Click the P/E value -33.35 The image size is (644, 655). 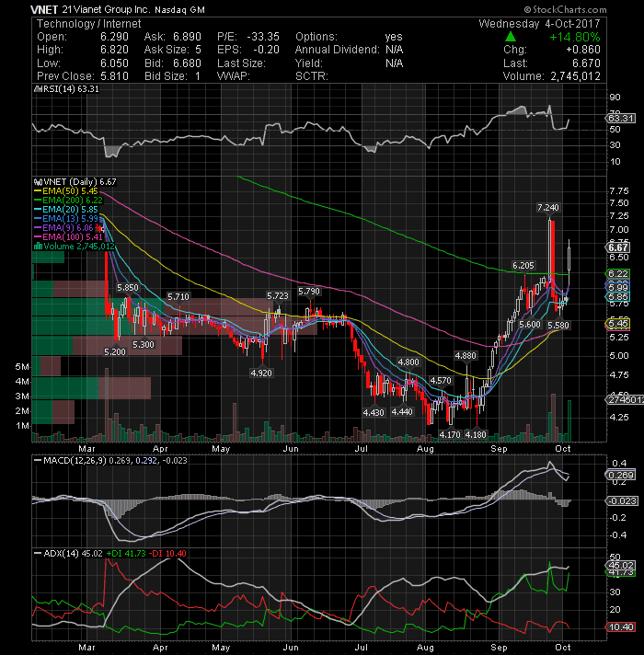263,37
